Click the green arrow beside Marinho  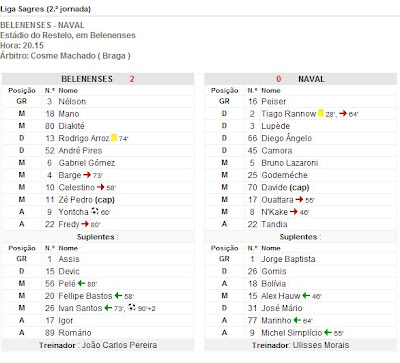pyautogui.click(x=297, y=320)
